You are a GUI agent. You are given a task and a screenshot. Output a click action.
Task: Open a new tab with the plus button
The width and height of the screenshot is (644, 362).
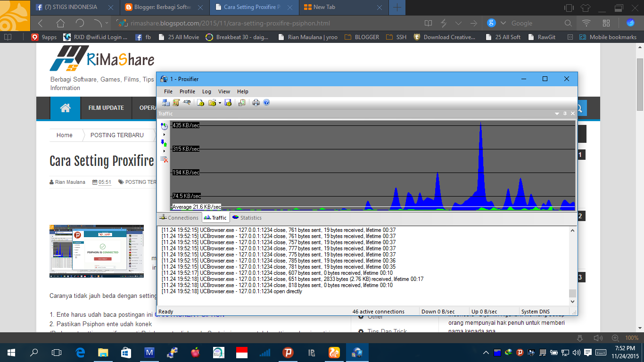397,7
